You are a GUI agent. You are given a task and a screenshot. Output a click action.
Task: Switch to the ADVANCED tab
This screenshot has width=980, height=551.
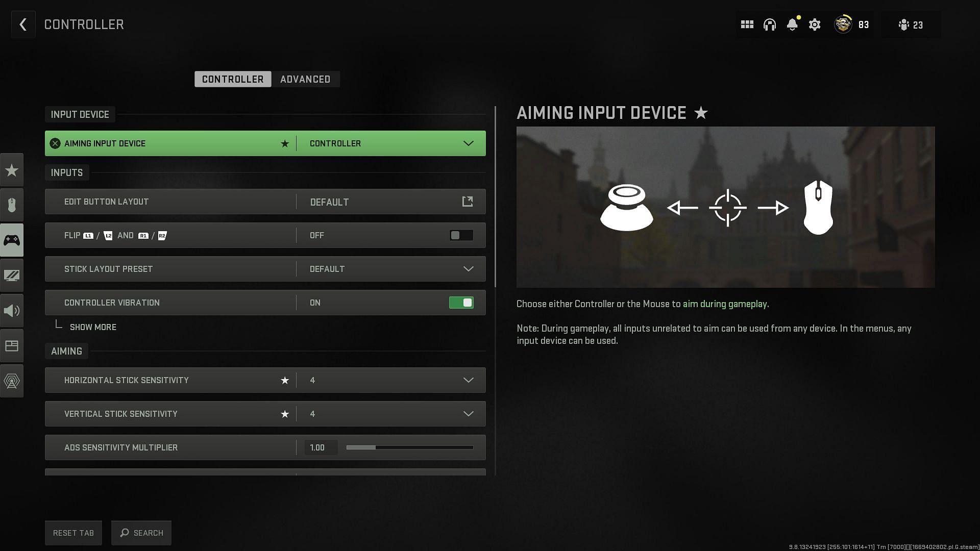[x=305, y=79]
